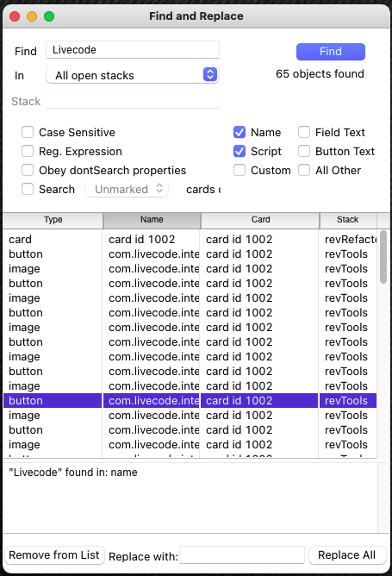
Task: Click the disabled Stack input field
Action: (x=133, y=100)
